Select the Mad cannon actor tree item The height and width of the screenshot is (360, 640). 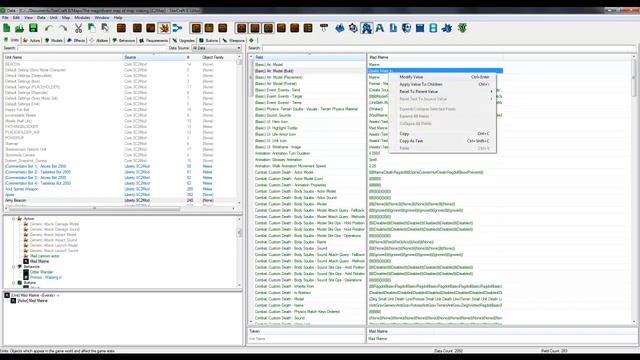(x=44, y=256)
